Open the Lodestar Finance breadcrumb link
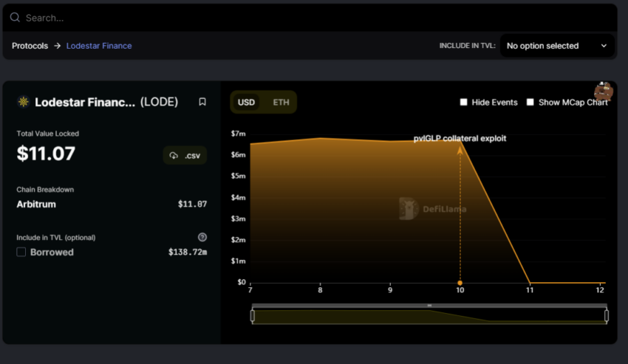Viewport: 628px width, 364px height. click(x=99, y=46)
